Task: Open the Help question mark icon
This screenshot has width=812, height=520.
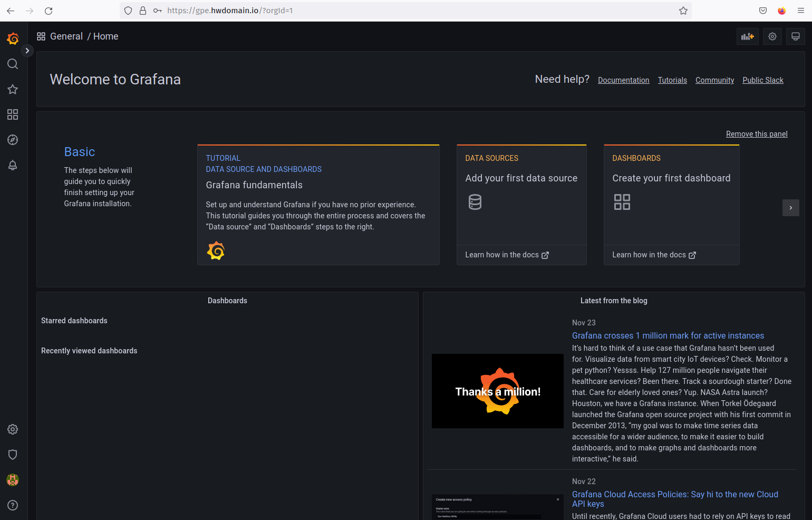Action: [13, 505]
